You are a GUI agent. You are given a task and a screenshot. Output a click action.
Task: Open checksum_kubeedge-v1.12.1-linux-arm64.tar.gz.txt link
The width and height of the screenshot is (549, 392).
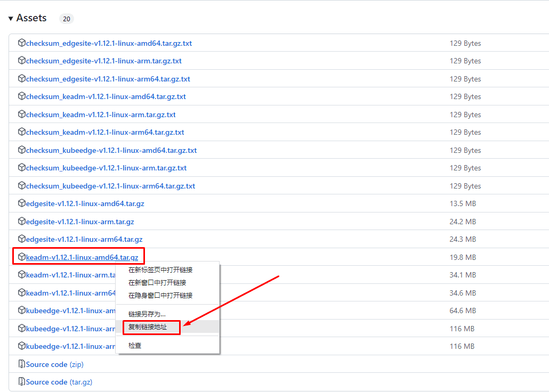click(111, 186)
